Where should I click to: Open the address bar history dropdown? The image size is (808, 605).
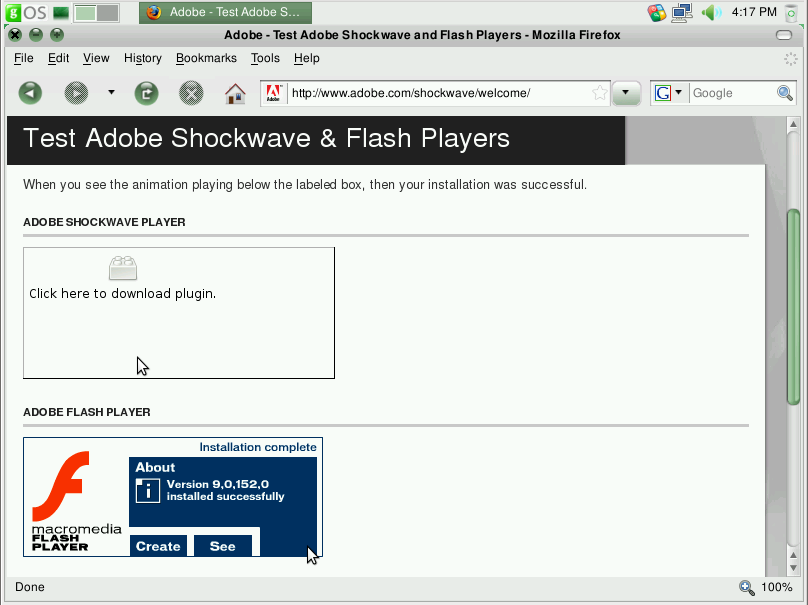626,93
